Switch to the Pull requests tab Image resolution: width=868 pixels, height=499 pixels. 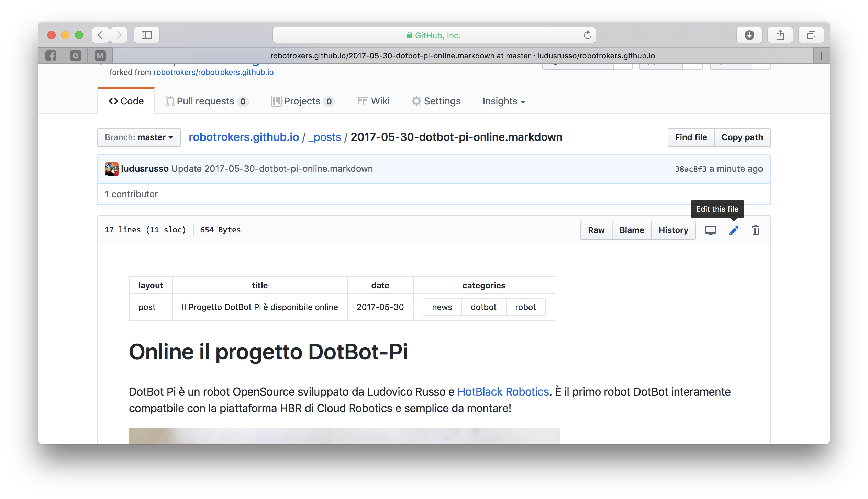click(x=206, y=101)
